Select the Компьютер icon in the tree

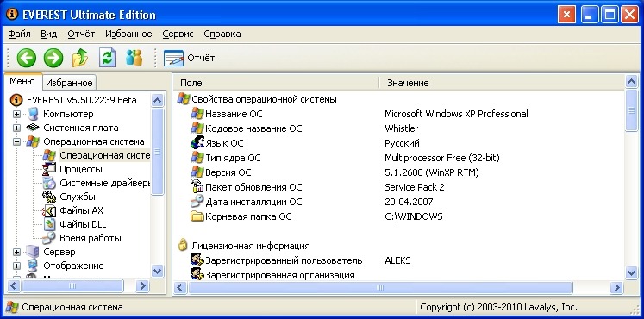tap(33, 114)
